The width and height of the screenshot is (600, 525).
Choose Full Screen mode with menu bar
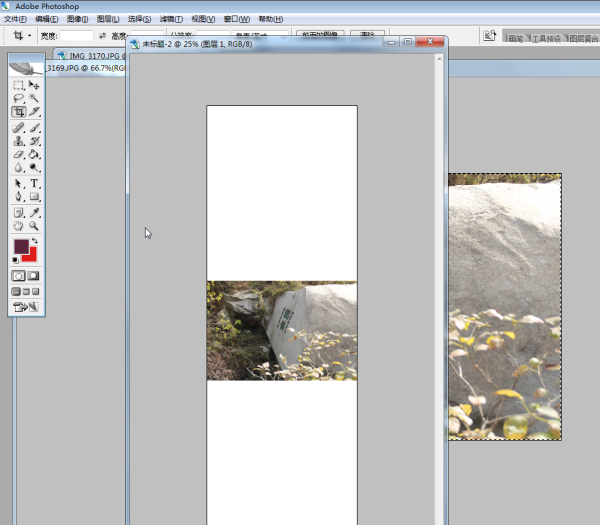(x=26, y=292)
